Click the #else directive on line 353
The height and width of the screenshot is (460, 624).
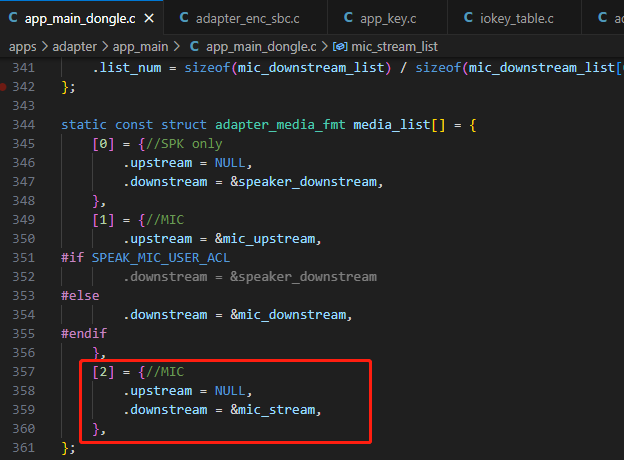click(x=80, y=296)
